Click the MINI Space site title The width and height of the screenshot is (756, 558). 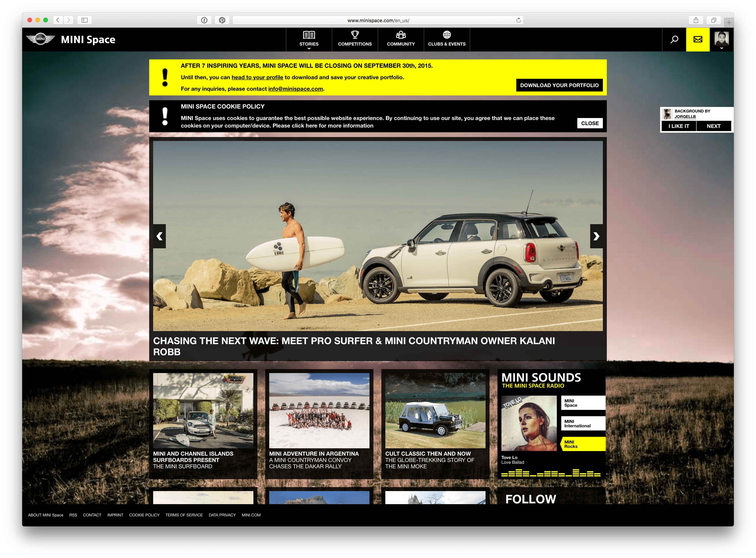point(88,40)
